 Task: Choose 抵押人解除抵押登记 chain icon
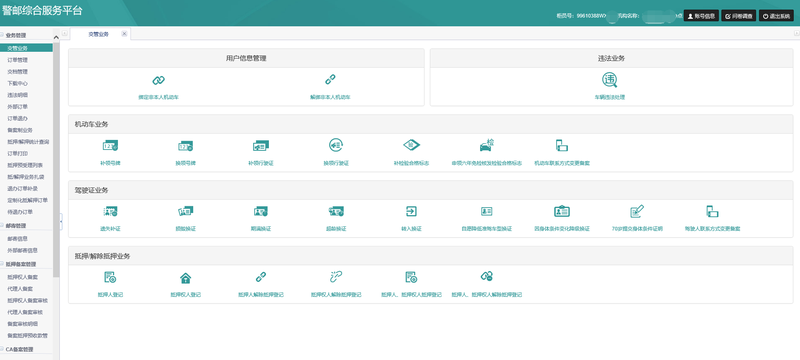click(x=261, y=277)
